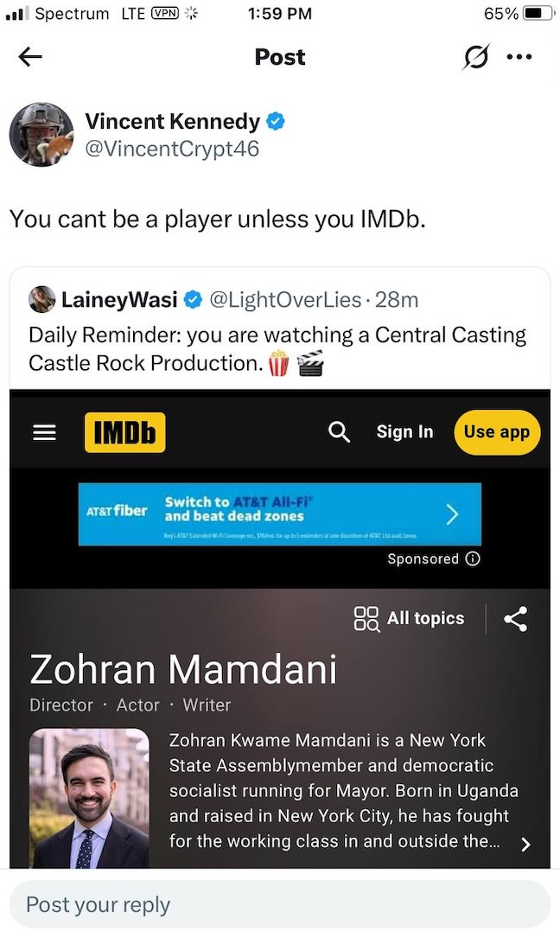560x938 pixels.
Task: Tap the Grok slashed-circle icon
Action: [x=474, y=57]
